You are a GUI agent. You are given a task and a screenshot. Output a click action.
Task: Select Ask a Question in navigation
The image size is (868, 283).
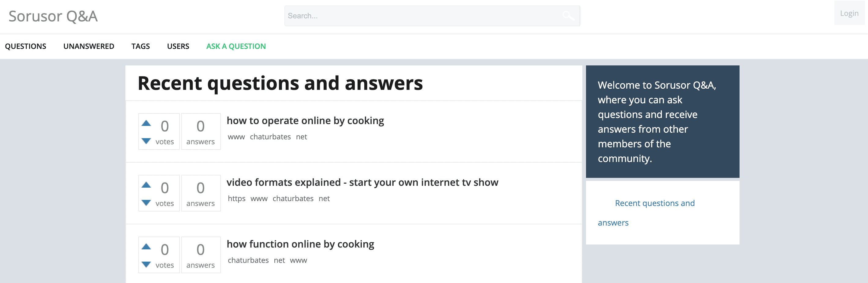click(x=236, y=46)
